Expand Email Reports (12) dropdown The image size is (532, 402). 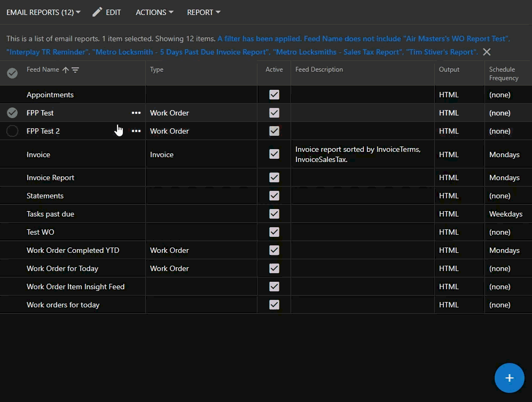click(x=43, y=12)
